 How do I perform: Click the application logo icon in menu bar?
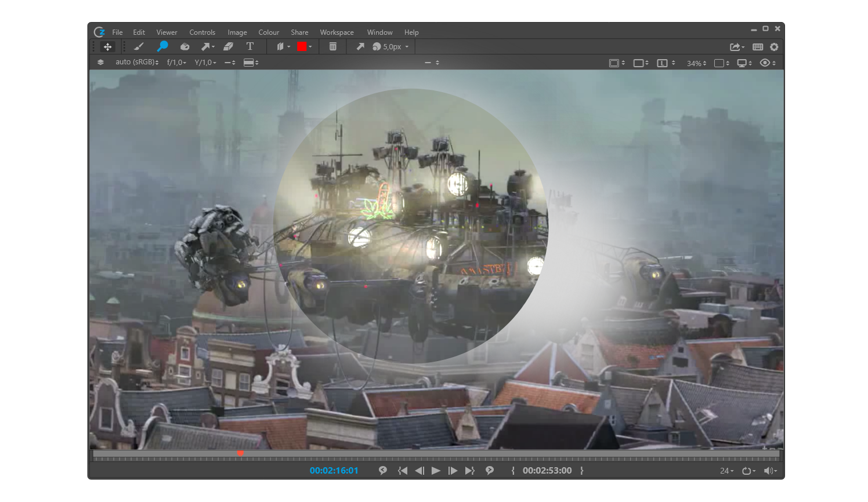click(100, 32)
